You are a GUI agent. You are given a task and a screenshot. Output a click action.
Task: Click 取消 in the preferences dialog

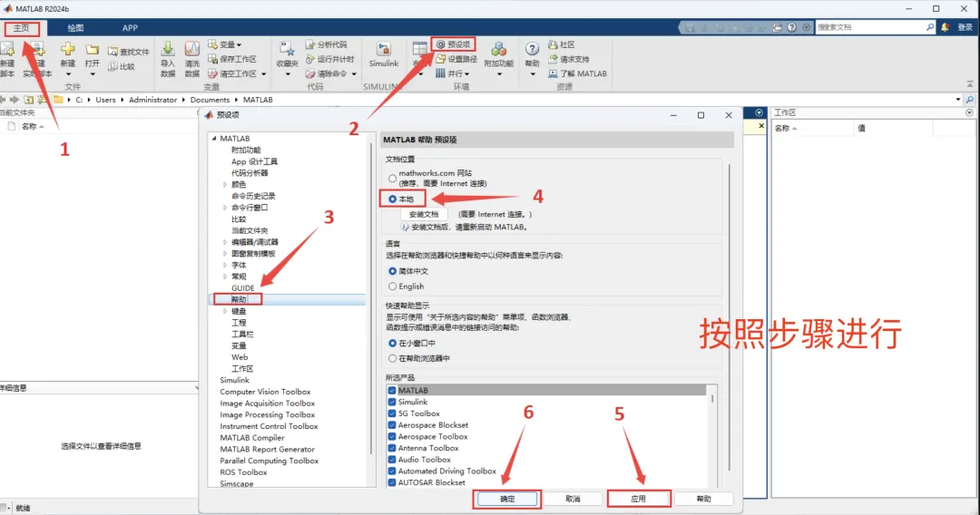(x=573, y=499)
